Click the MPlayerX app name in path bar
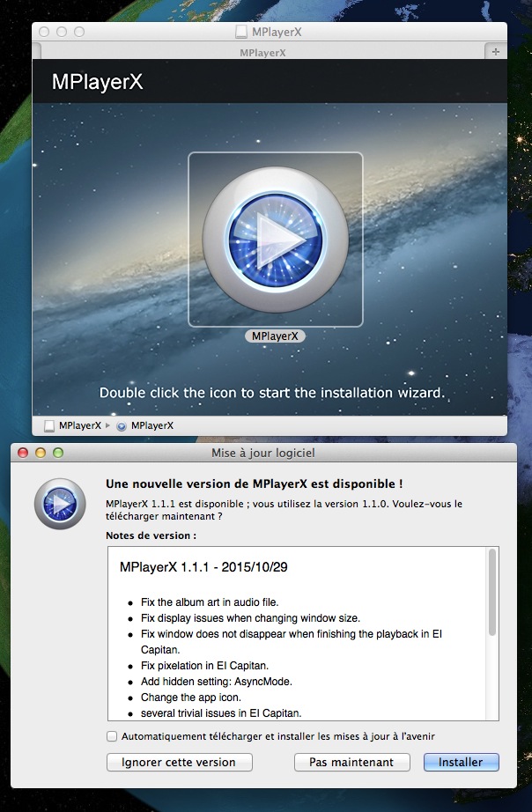The width and height of the screenshot is (532, 812). tap(152, 425)
